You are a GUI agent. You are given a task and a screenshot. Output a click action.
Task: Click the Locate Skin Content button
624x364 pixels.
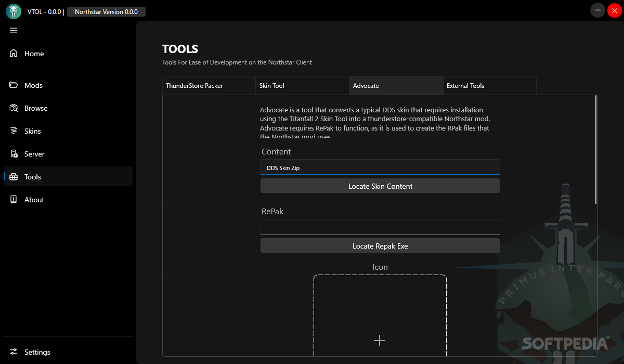tap(380, 186)
